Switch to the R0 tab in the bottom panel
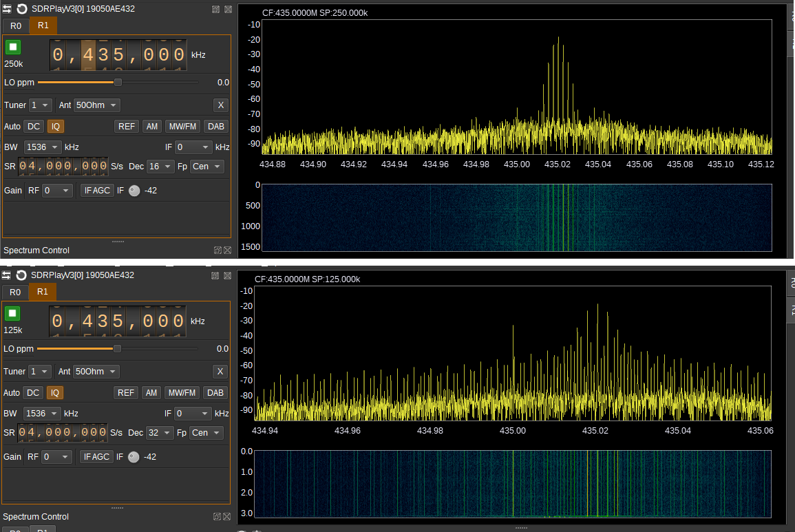This screenshot has height=532, width=795. click(15, 292)
